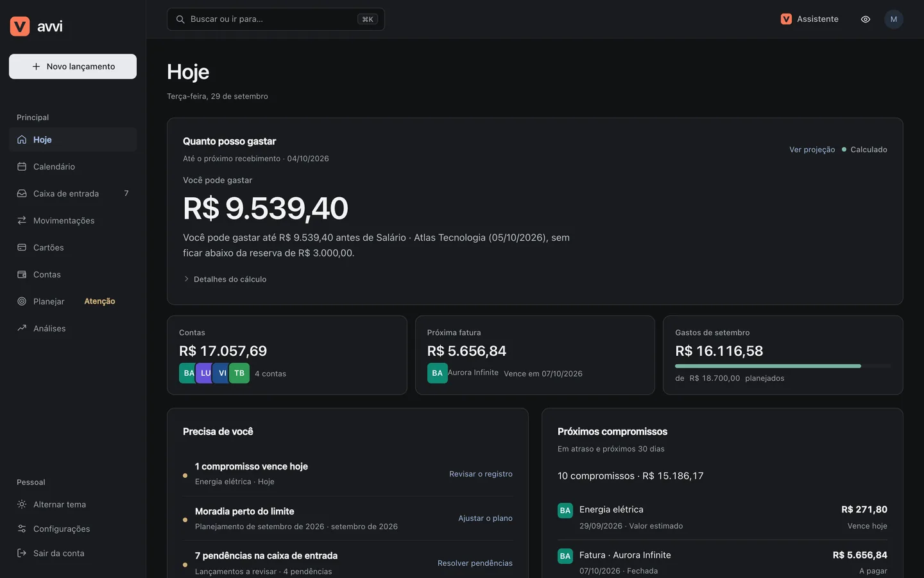Click the BA badge beside Aurora Infinite
The height and width of the screenshot is (578, 924).
(x=438, y=373)
